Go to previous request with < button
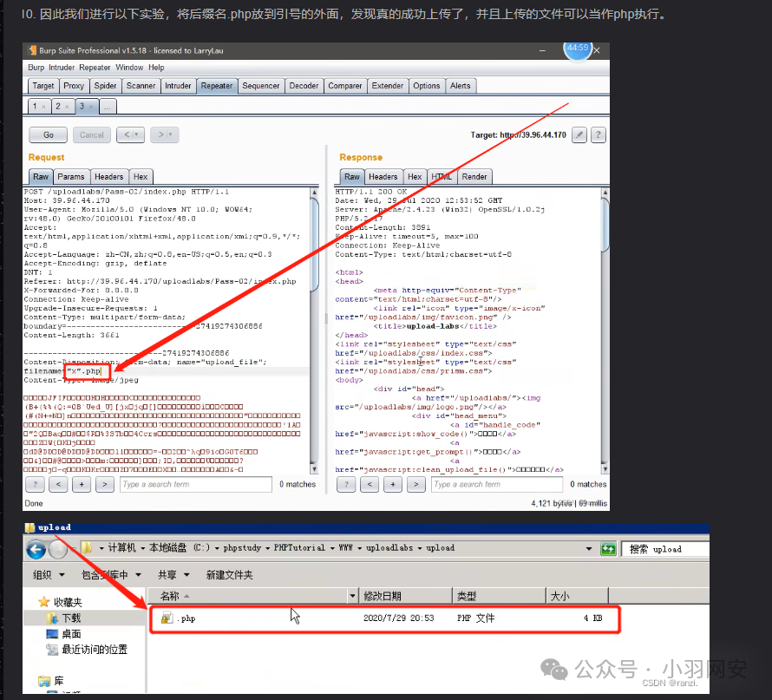 point(130,134)
